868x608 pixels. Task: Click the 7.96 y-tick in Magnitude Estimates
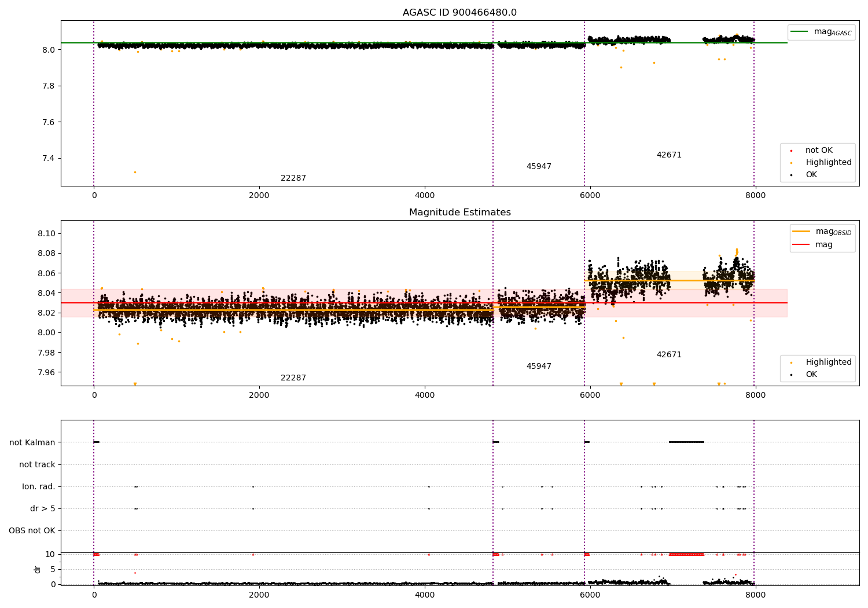click(46, 372)
